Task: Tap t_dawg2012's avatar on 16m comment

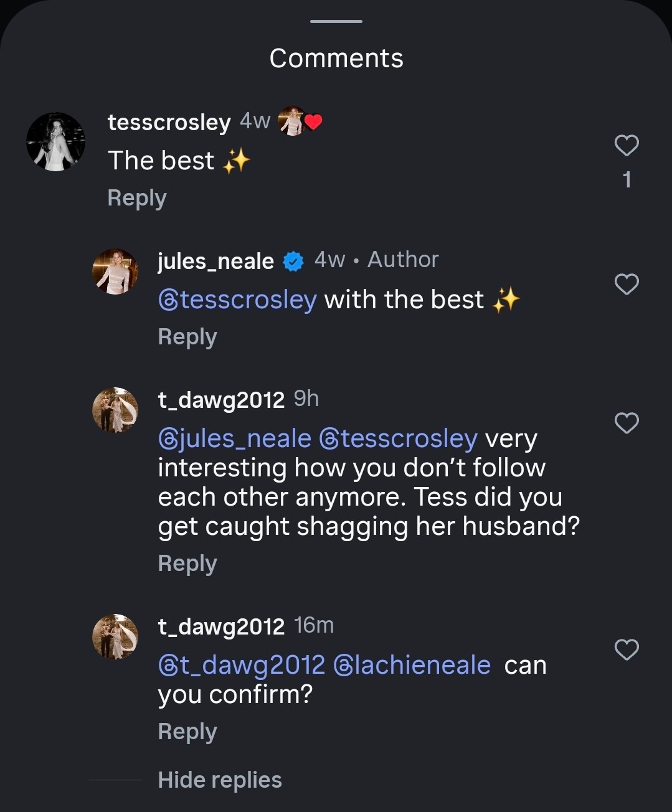Action: point(115,637)
